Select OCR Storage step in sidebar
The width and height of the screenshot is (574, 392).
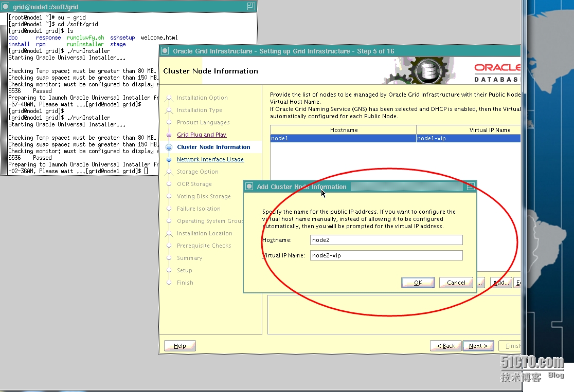click(x=194, y=184)
